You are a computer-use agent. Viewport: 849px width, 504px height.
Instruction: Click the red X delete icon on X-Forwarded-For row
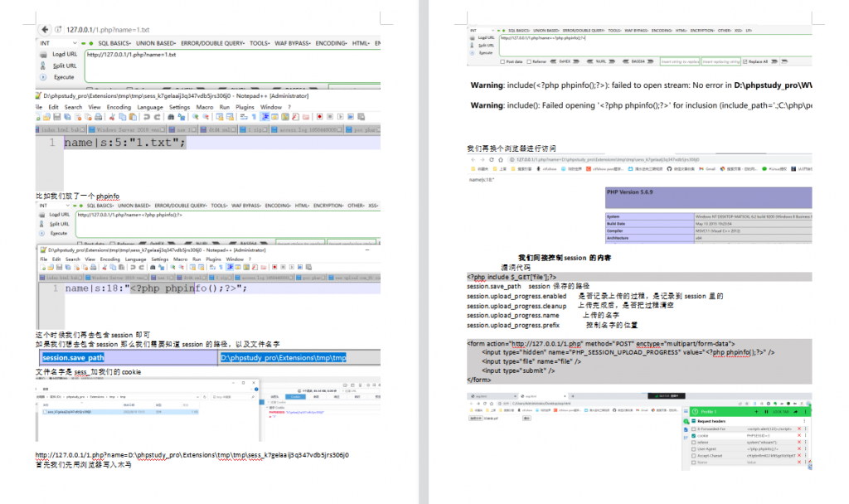point(799,429)
